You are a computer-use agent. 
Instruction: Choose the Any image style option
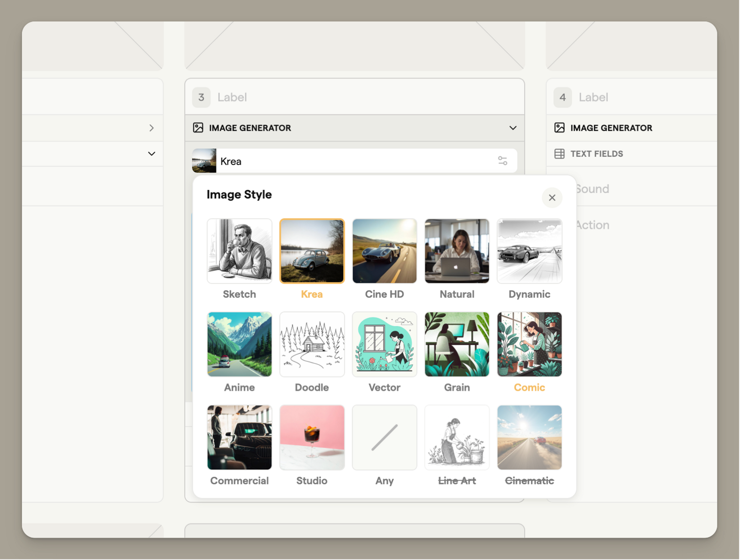pyautogui.click(x=384, y=437)
